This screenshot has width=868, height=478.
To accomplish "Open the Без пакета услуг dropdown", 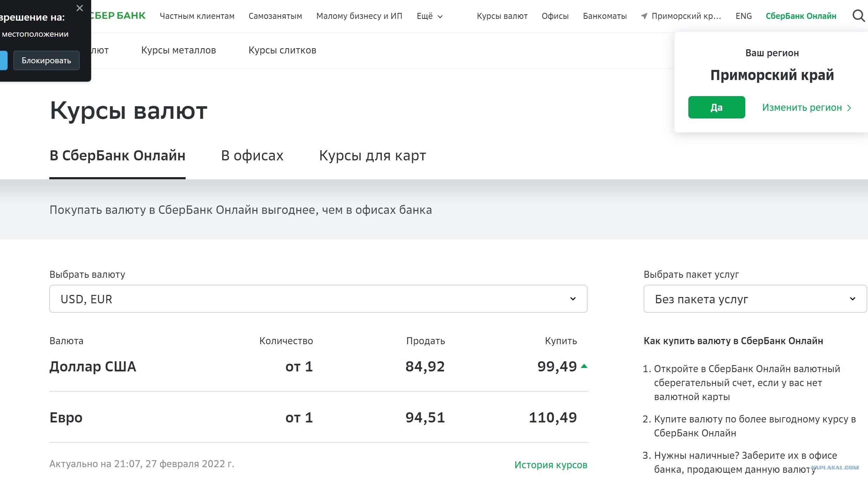I will (755, 299).
